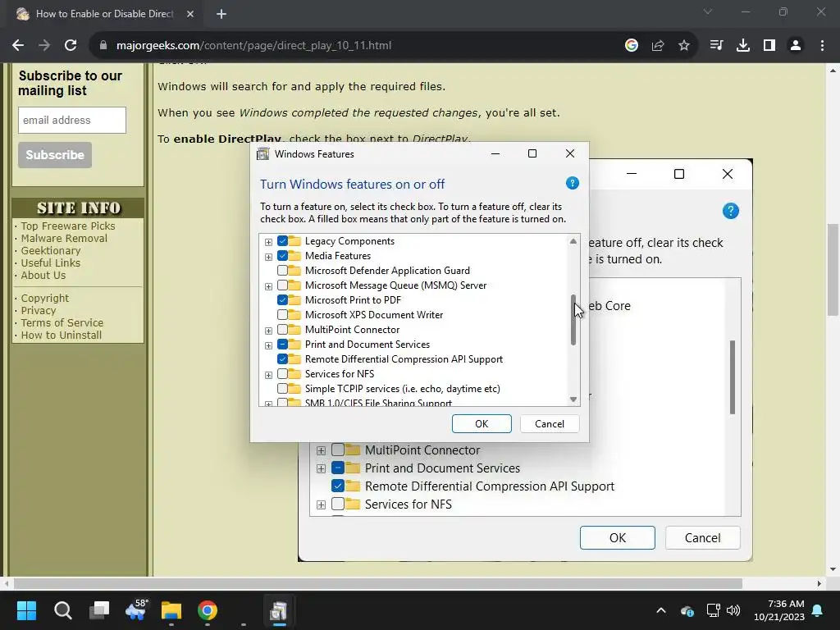Open the Windows Start menu

click(x=26, y=610)
